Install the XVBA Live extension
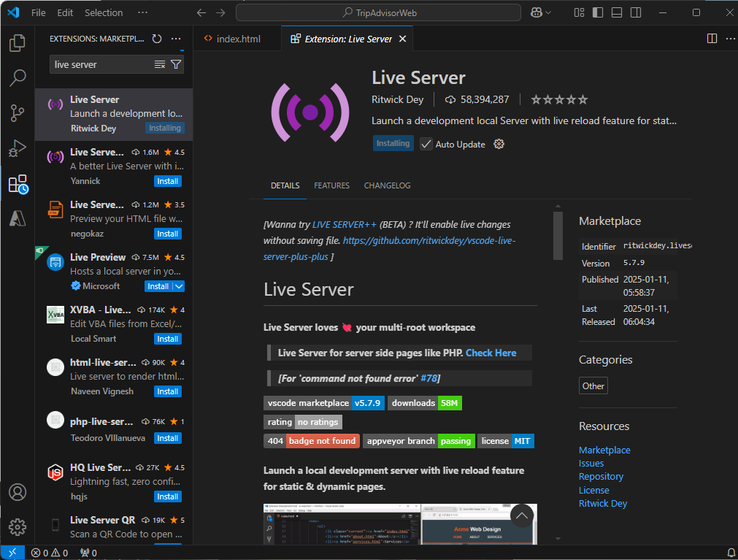 [168, 339]
